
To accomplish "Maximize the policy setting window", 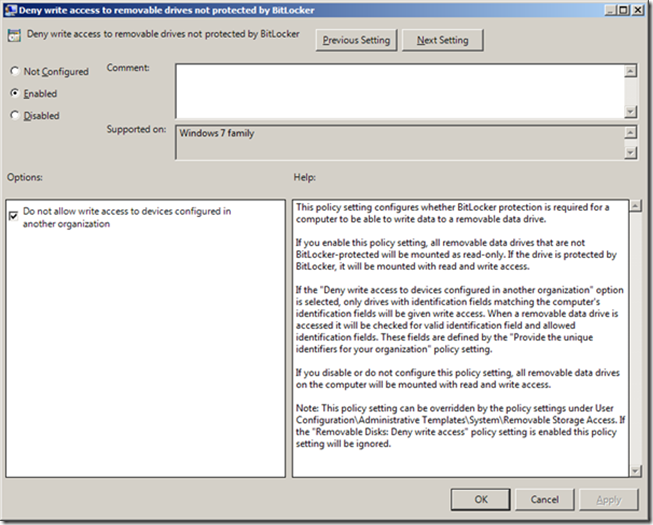I will pos(624,9).
